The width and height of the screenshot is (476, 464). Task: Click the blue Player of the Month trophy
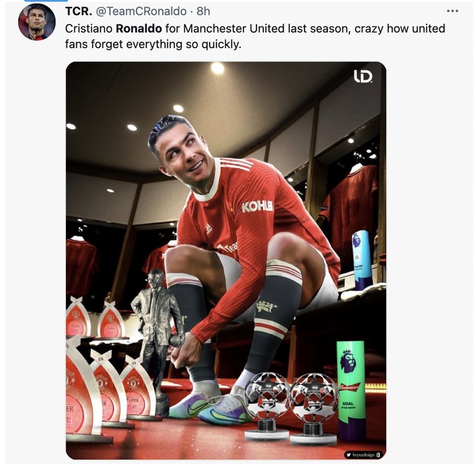click(362, 261)
